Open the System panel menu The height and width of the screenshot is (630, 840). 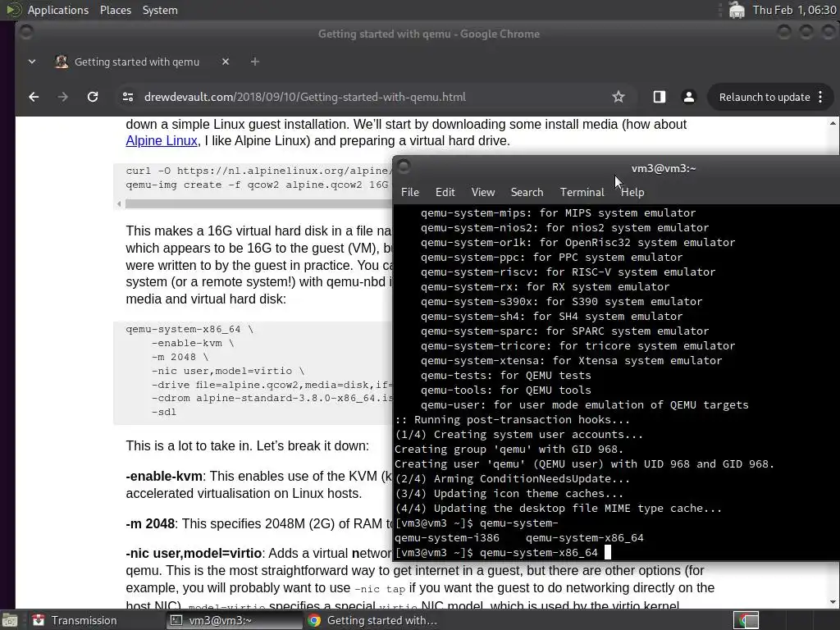(x=160, y=10)
